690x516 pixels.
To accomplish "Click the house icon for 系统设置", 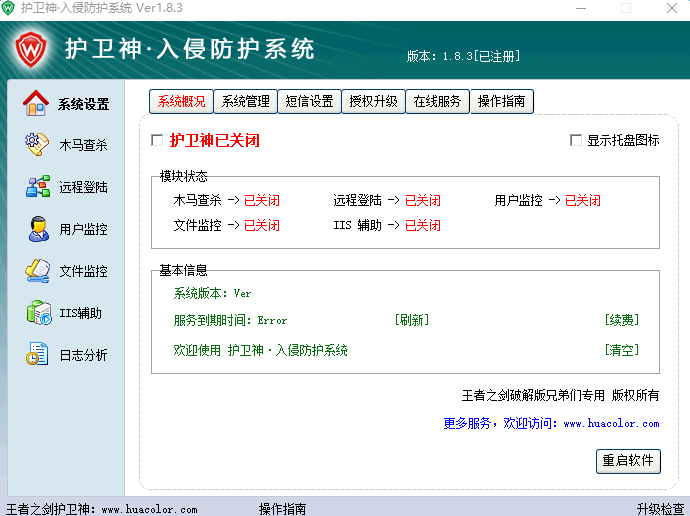I will click(x=36, y=103).
